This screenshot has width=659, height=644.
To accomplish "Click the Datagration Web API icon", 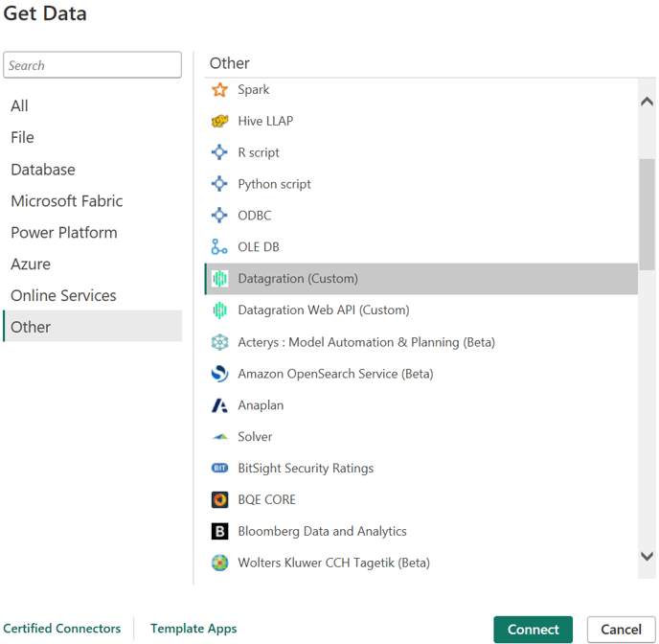I will pyautogui.click(x=219, y=310).
